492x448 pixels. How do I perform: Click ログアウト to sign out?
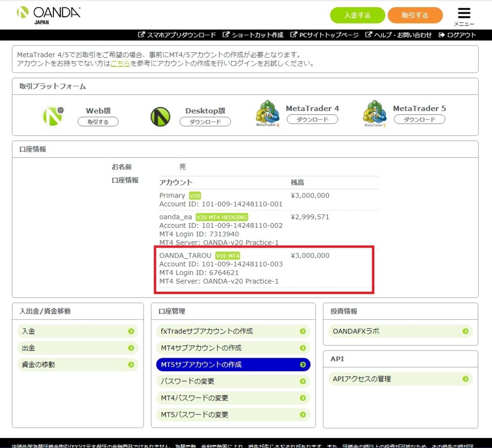462,35
